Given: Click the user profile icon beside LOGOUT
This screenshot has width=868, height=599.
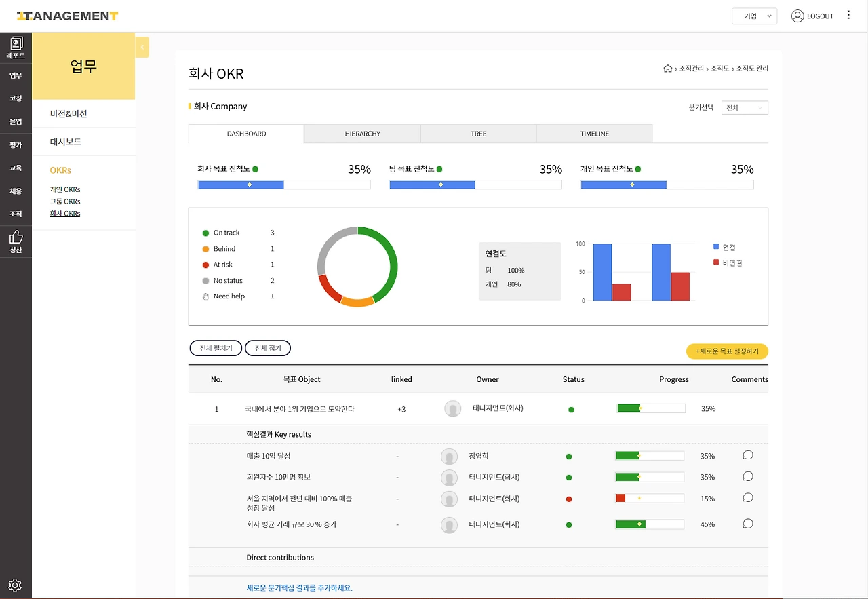Looking at the screenshot, I should (x=797, y=16).
